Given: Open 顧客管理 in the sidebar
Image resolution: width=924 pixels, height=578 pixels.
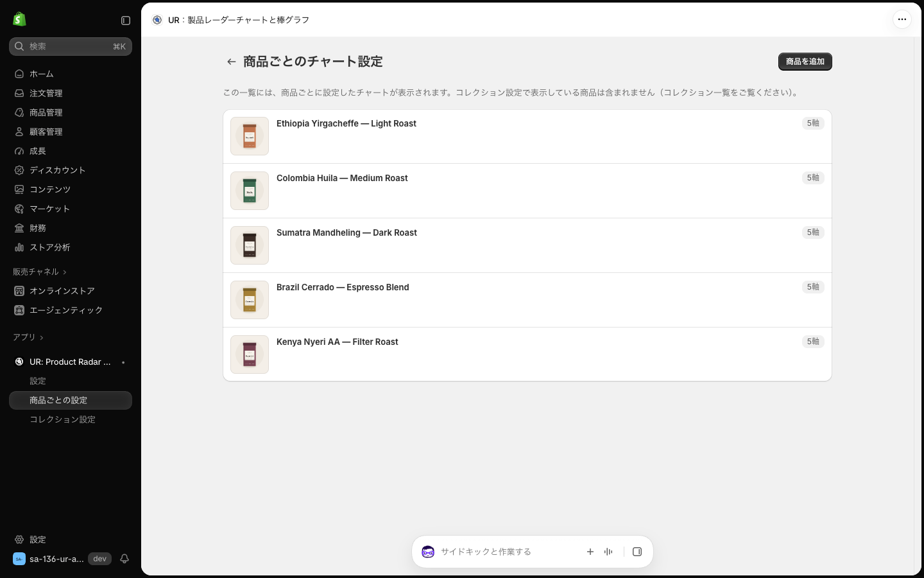Looking at the screenshot, I should click(x=71, y=132).
